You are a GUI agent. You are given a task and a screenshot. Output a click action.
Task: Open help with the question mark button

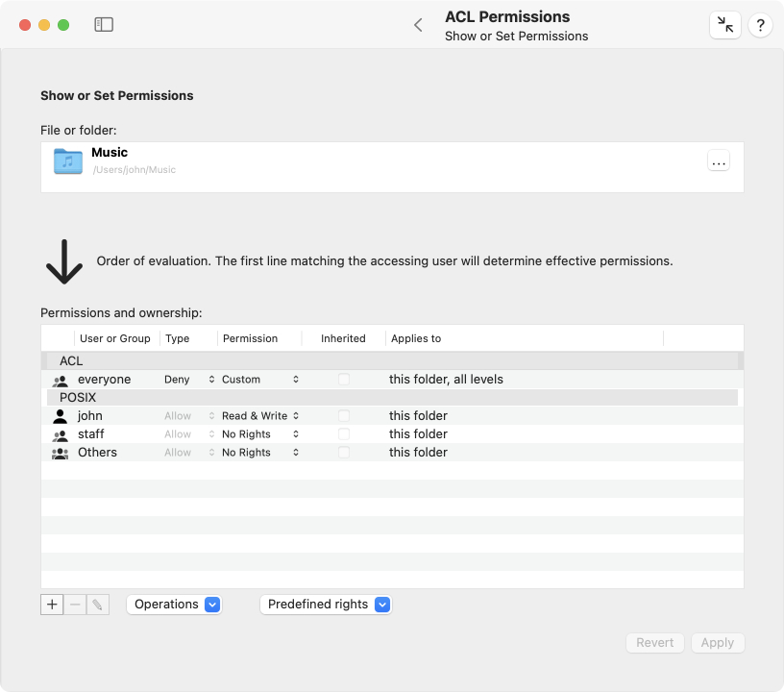(x=760, y=24)
